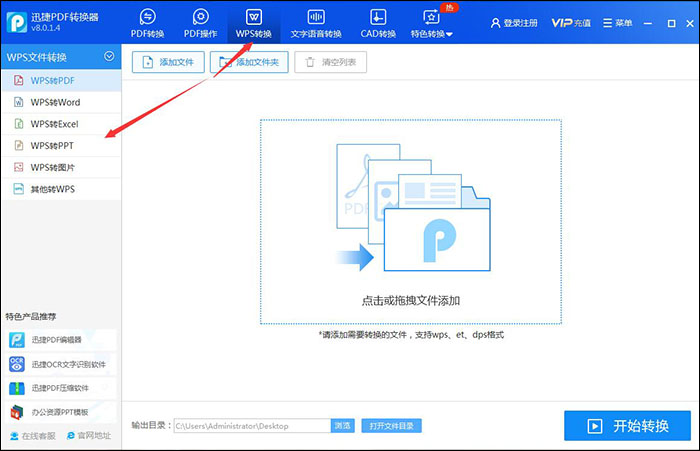
Task: Open the PDF操作 tab
Action: (200, 24)
